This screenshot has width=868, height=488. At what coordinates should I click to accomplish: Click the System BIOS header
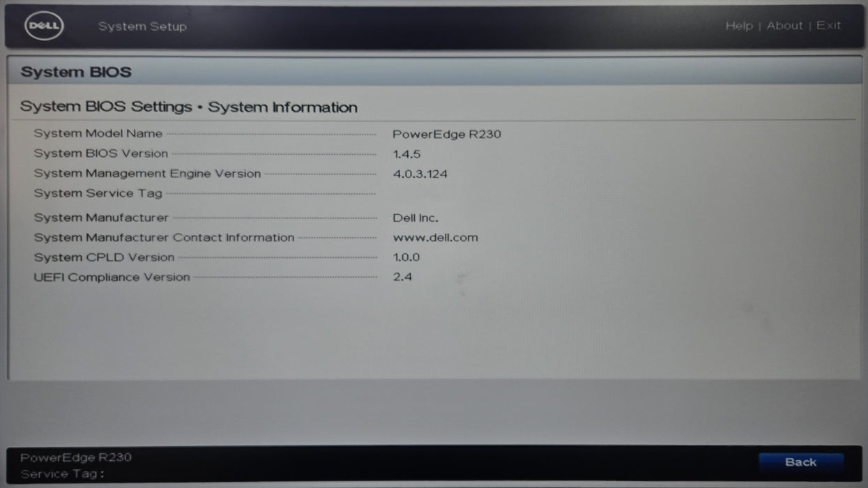click(76, 72)
